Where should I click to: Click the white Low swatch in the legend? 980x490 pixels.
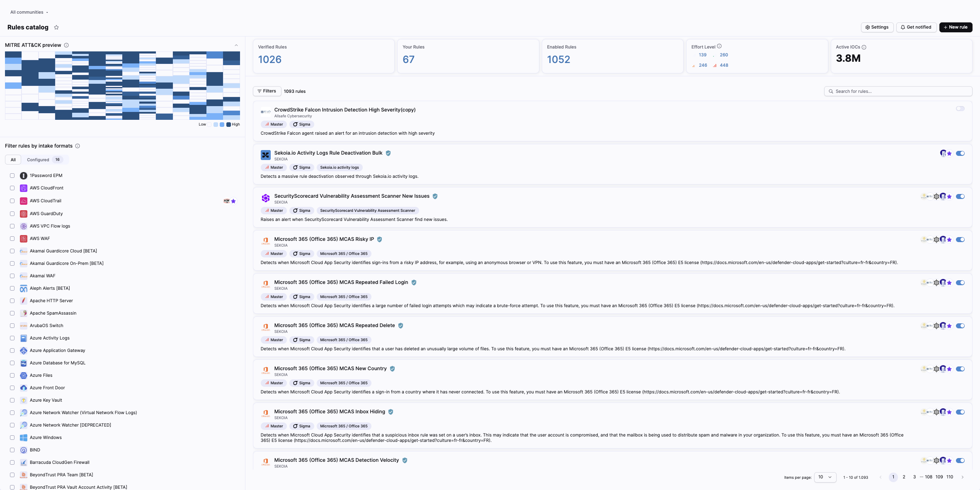click(209, 124)
